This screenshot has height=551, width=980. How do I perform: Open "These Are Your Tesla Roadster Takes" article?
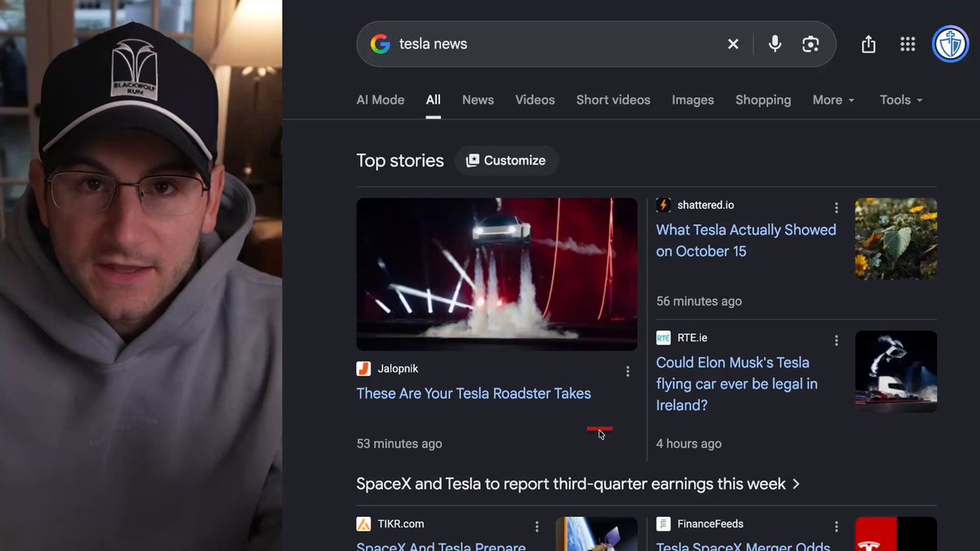(474, 393)
